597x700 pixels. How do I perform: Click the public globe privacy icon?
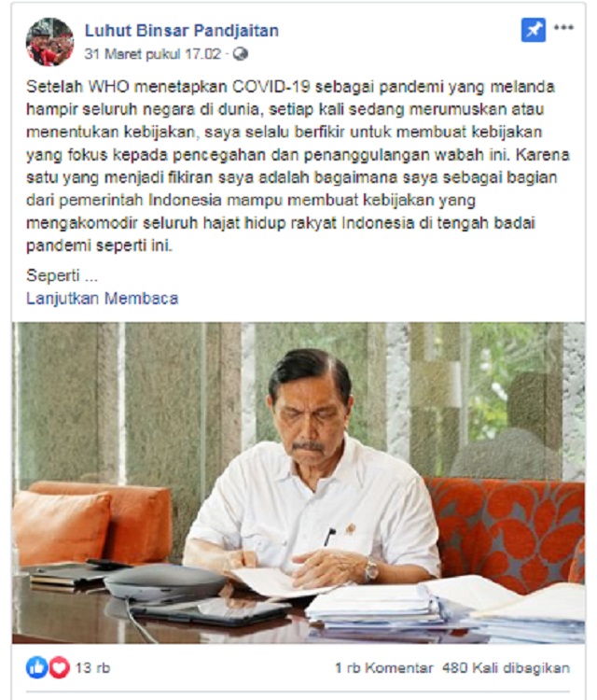tap(241, 54)
